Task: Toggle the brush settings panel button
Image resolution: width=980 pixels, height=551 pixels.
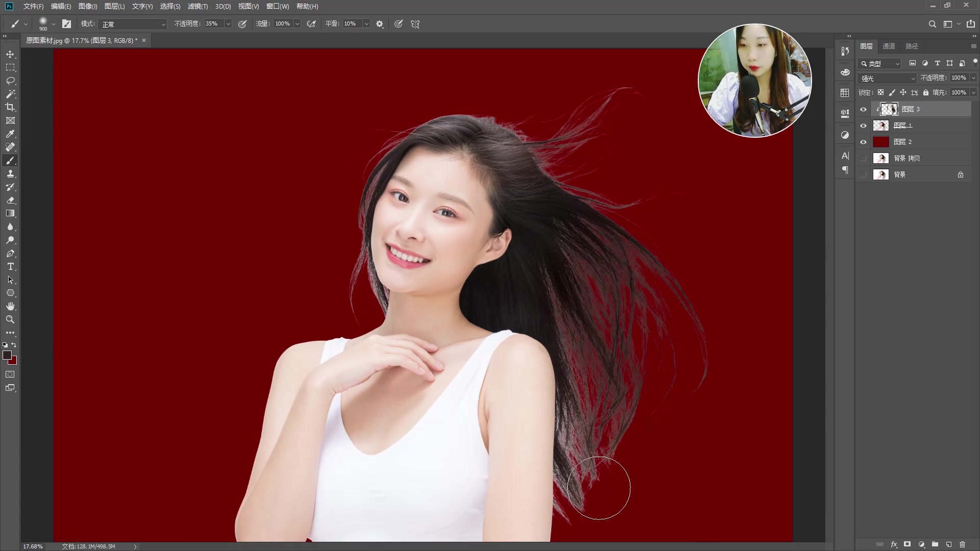Action: coord(66,24)
